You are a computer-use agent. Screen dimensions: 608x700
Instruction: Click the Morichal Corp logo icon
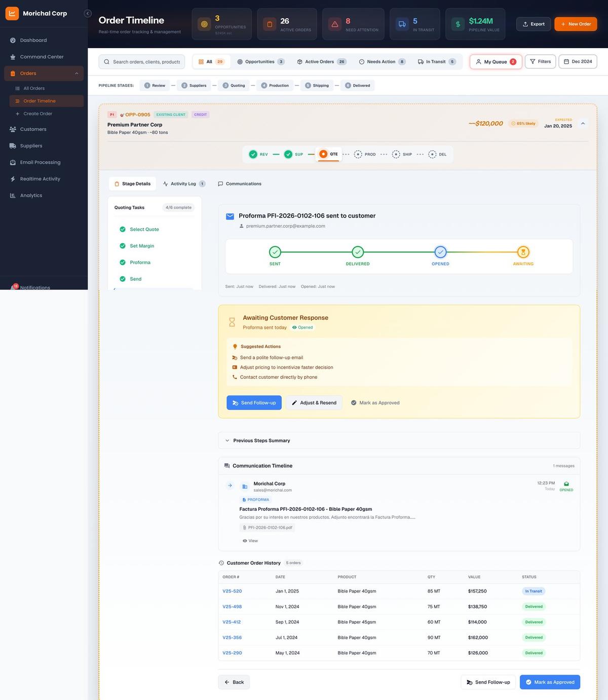pos(12,14)
